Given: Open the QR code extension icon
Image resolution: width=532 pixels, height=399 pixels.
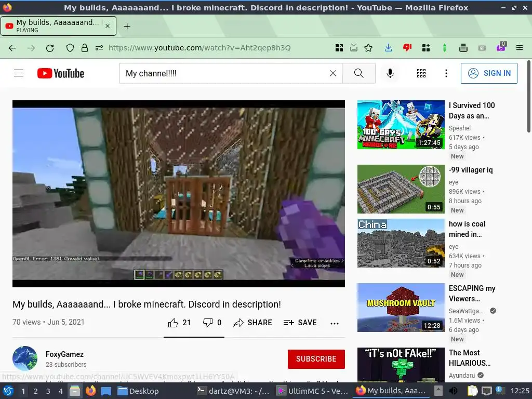Looking at the screenshot, I should (339, 48).
